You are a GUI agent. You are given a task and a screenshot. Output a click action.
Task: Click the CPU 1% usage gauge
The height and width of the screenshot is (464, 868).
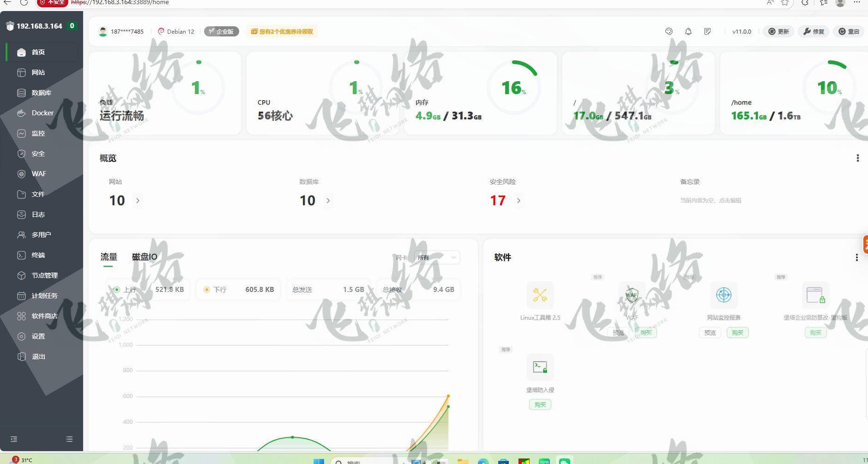point(356,88)
